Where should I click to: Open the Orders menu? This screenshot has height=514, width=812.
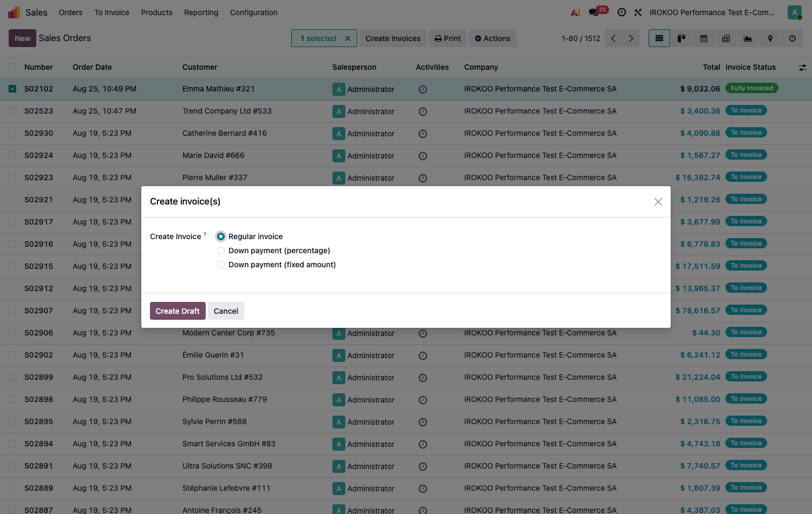[x=70, y=12]
